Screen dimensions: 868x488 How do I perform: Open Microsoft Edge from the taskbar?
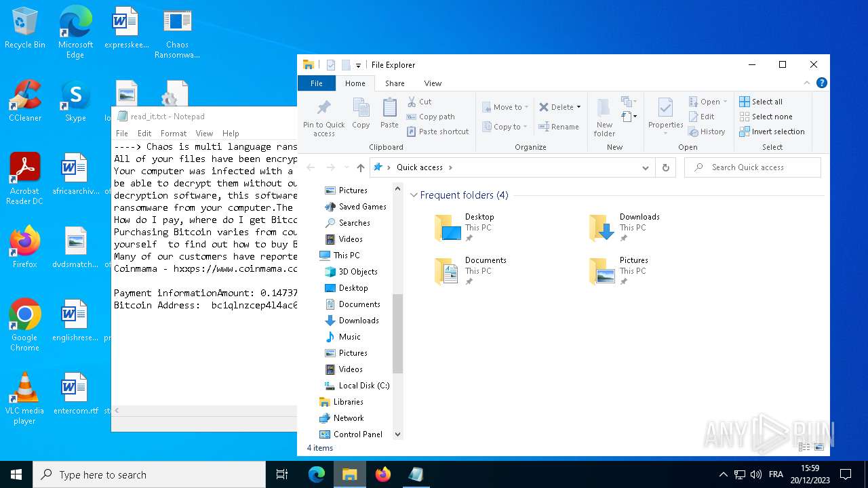[317, 474]
